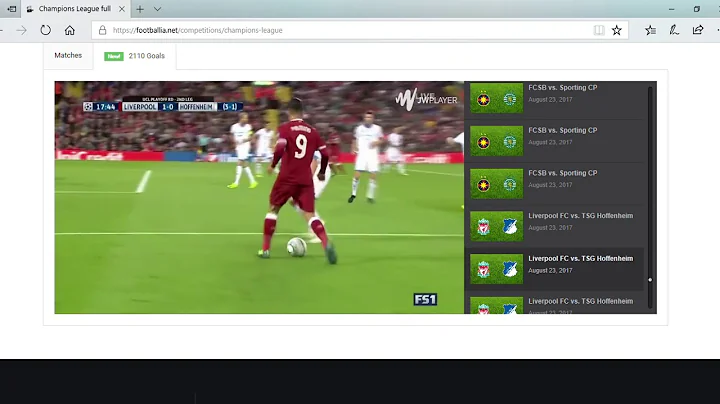Select the Champions League full browser tab
Viewport: 720px width, 404px height.
pyautogui.click(x=75, y=9)
